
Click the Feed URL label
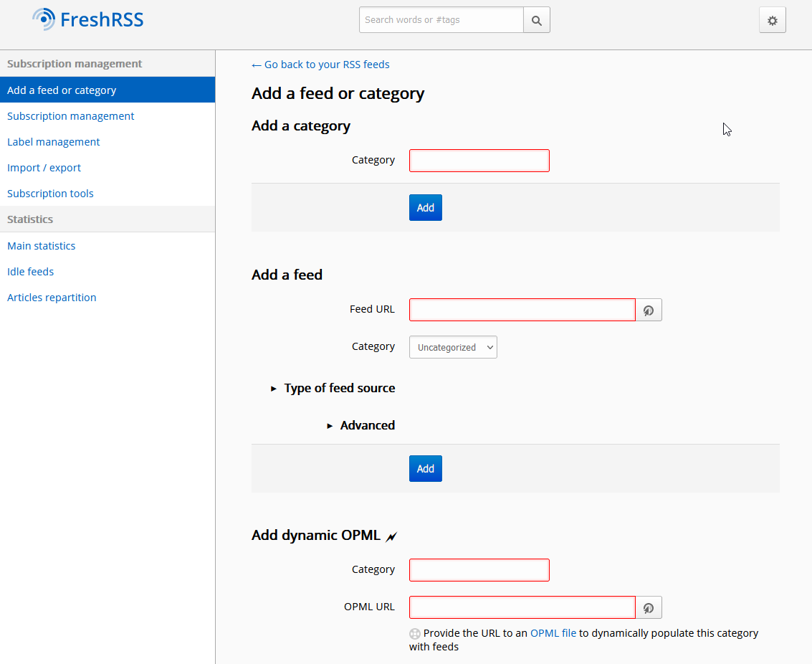tap(372, 309)
